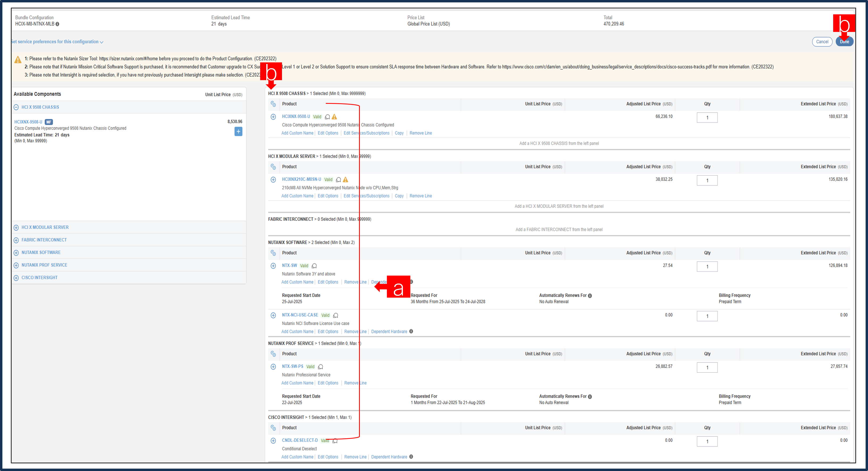
Task: Open Edit Services/Subscriptions for HCIXNX-9508-U
Action: coord(366,133)
